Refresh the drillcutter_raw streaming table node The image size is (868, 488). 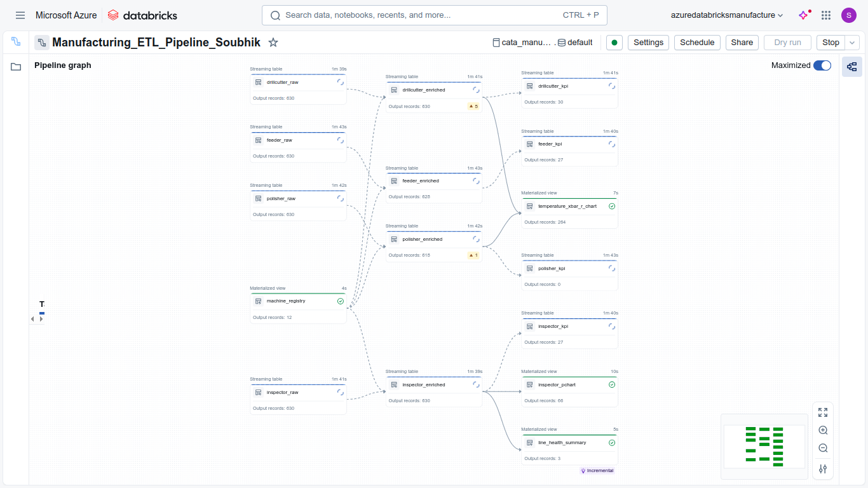[x=341, y=82]
